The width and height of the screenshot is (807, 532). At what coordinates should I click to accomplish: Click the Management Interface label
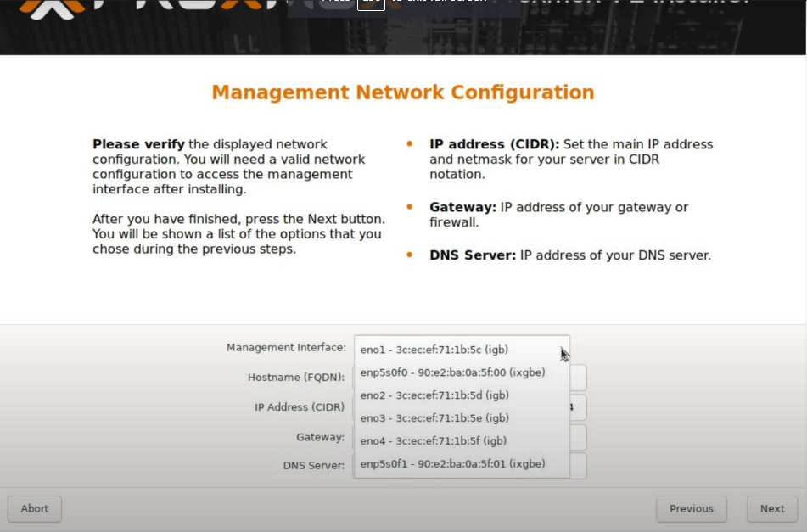point(286,347)
